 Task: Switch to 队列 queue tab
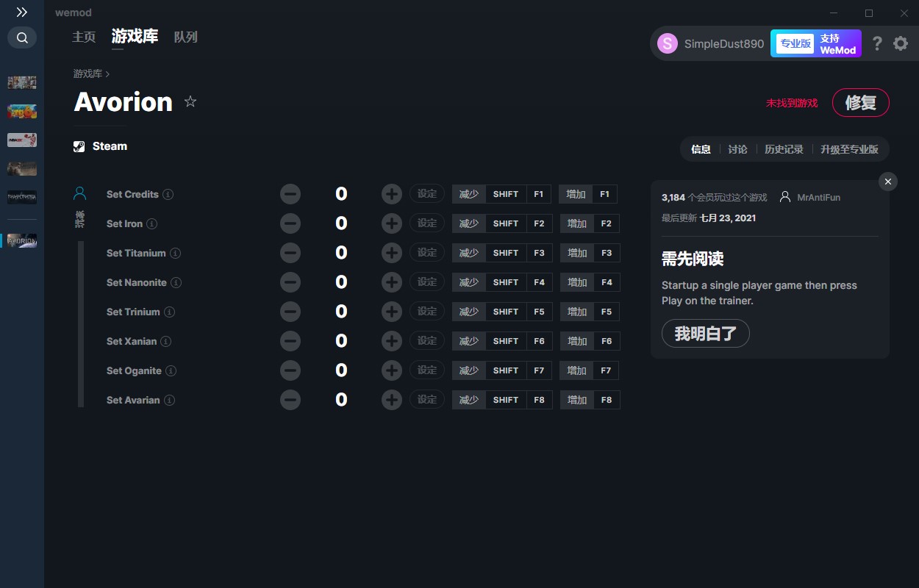[185, 37]
